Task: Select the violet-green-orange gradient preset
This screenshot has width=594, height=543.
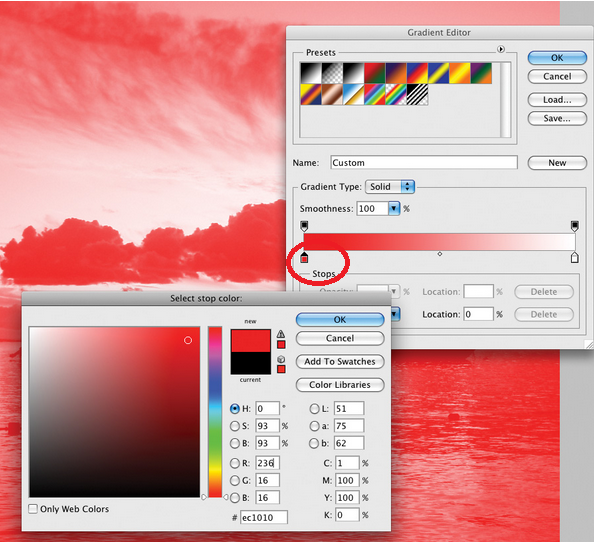Action: [481, 73]
